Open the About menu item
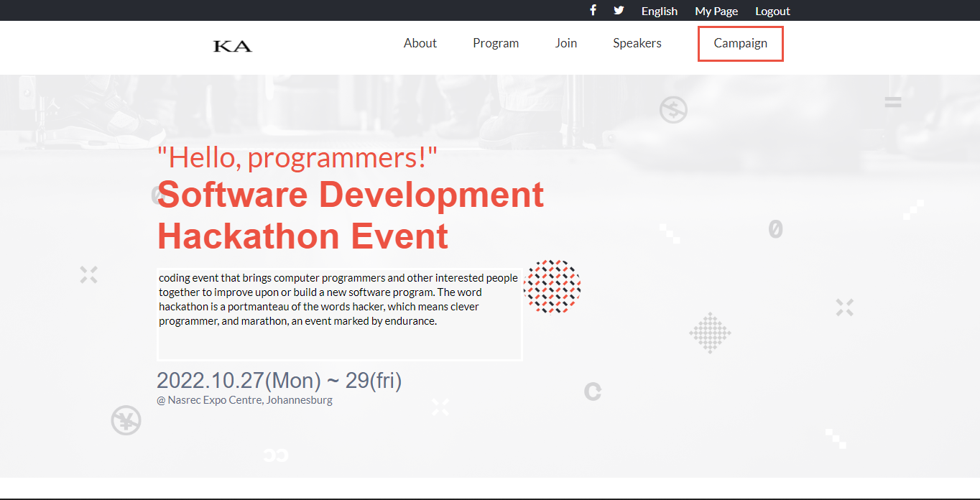The height and width of the screenshot is (500, 980). 420,43
